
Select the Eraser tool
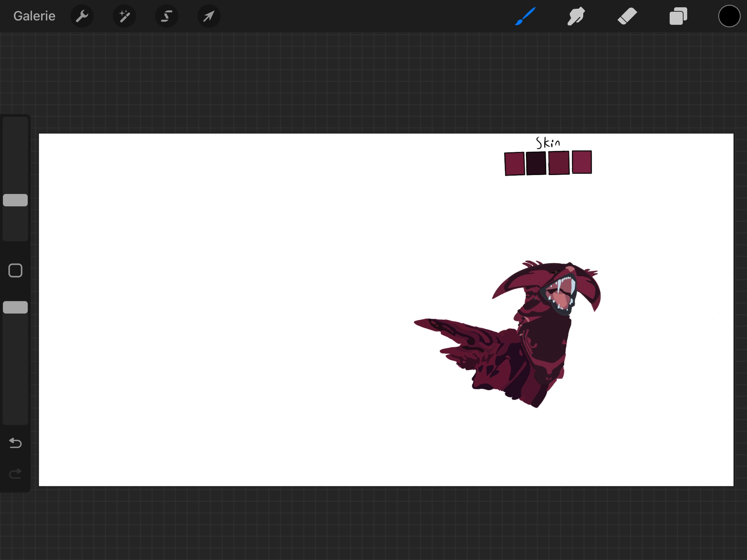point(627,16)
